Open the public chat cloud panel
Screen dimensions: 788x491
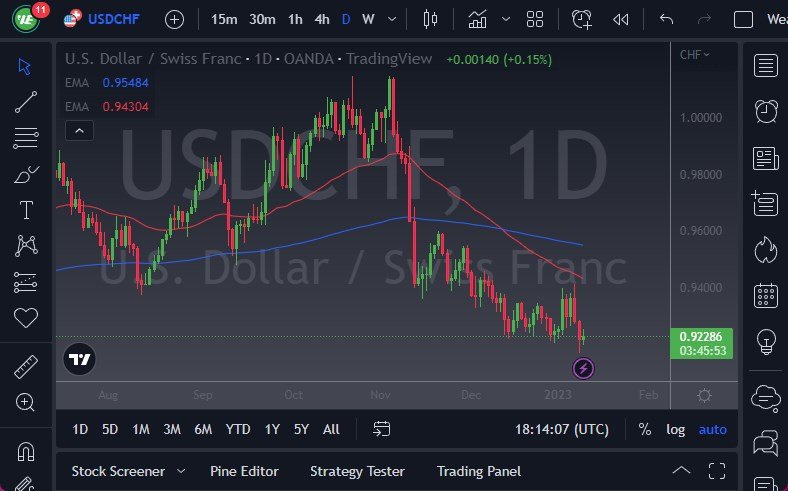tap(766, 398)
